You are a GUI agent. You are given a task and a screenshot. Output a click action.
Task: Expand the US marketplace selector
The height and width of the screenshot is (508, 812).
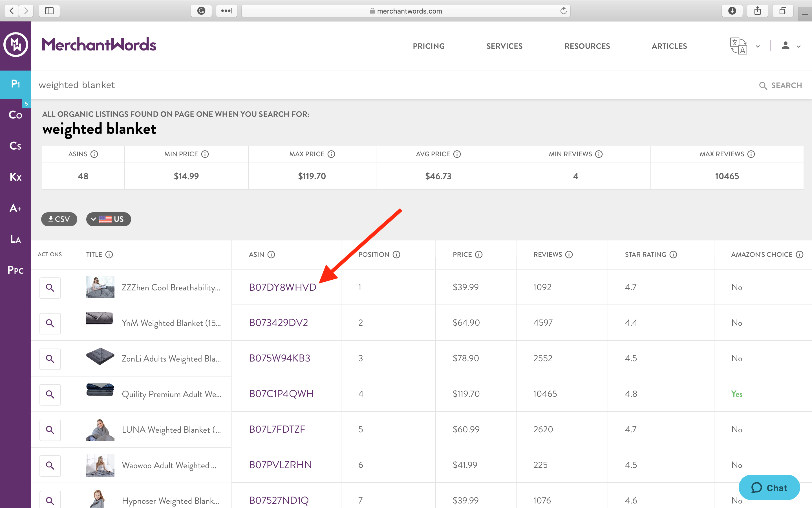pyautogui.click(x=108, y=219)
